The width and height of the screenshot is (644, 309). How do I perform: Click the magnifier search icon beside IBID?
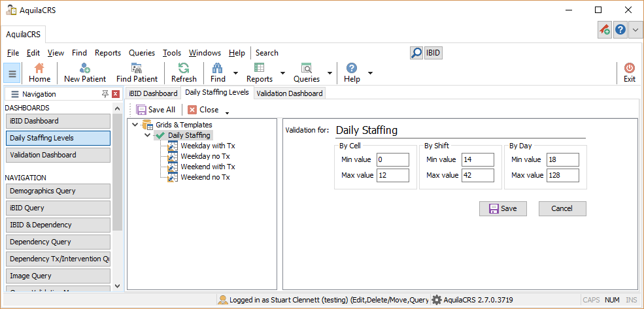416,53
